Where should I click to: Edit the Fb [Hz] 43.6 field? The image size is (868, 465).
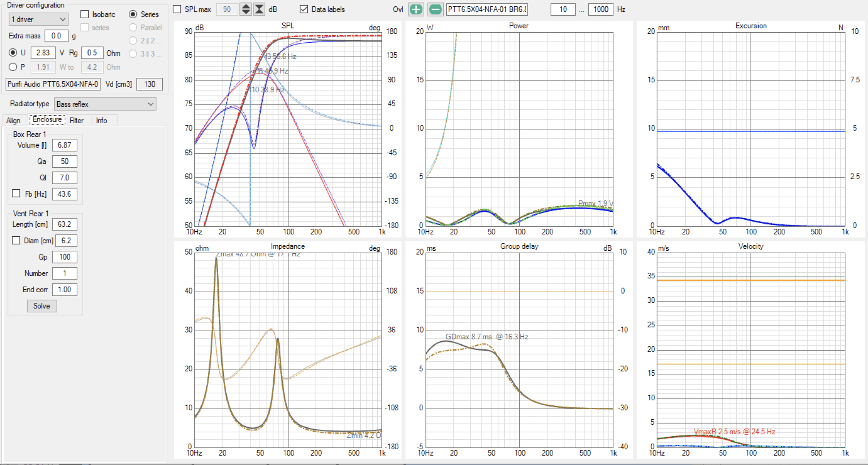pyautogui.click(x=64, y=194)
